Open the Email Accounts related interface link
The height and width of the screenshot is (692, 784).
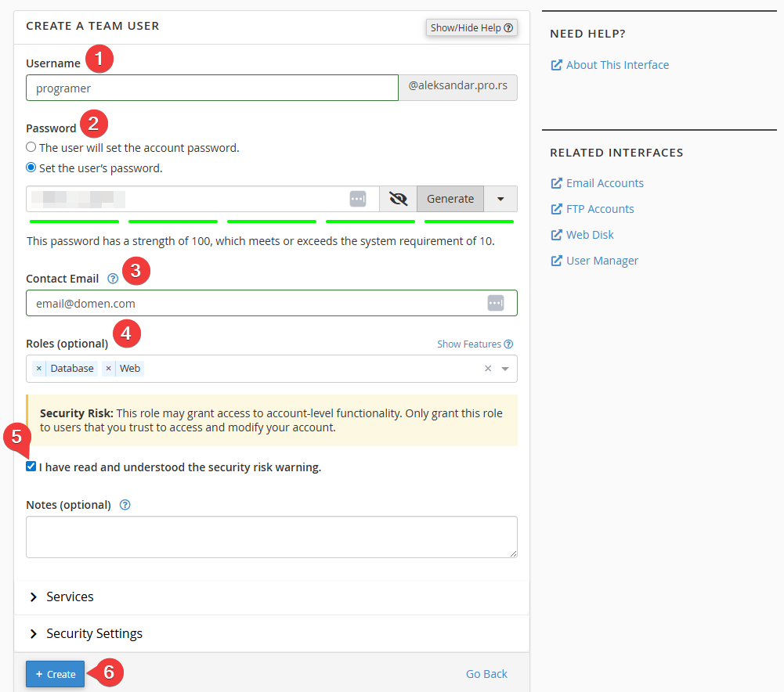point(605,183)
